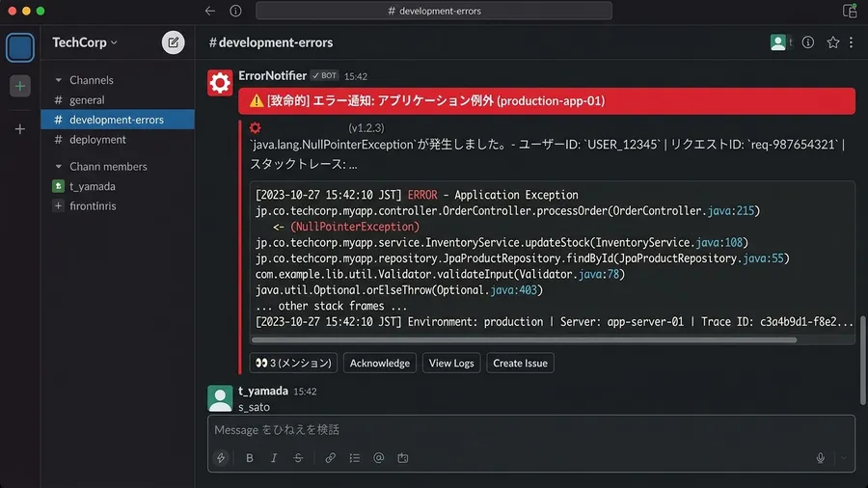Click the vertical message scrollbar

pos(862,360)
